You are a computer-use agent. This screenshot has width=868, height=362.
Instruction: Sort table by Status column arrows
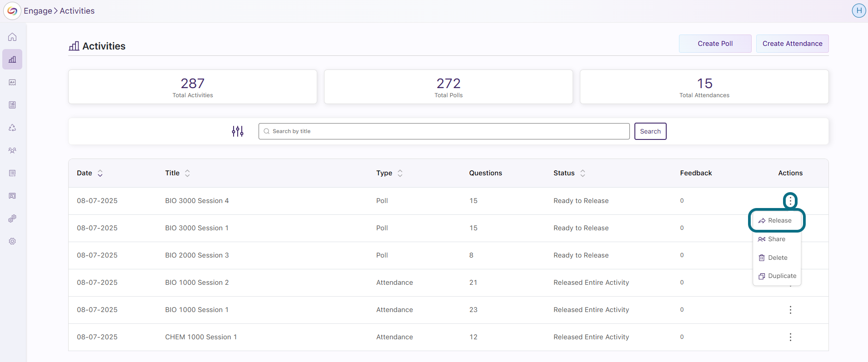(583, 173)
